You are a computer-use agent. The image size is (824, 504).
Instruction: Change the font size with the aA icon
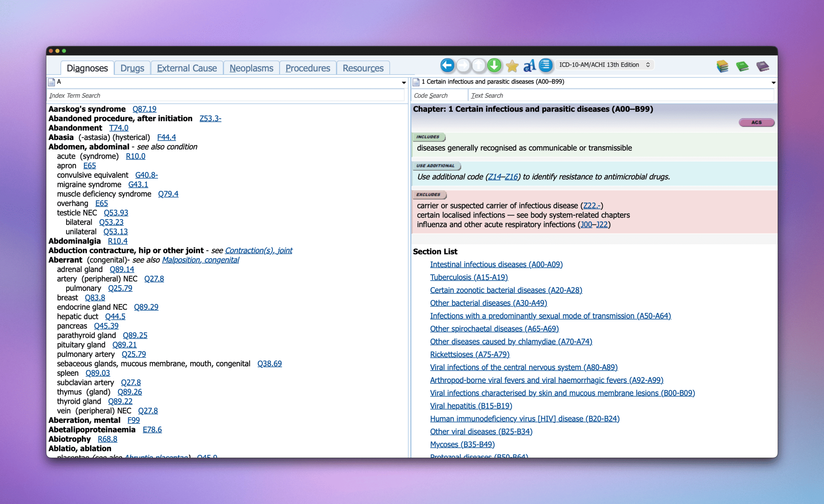point(529,66)
